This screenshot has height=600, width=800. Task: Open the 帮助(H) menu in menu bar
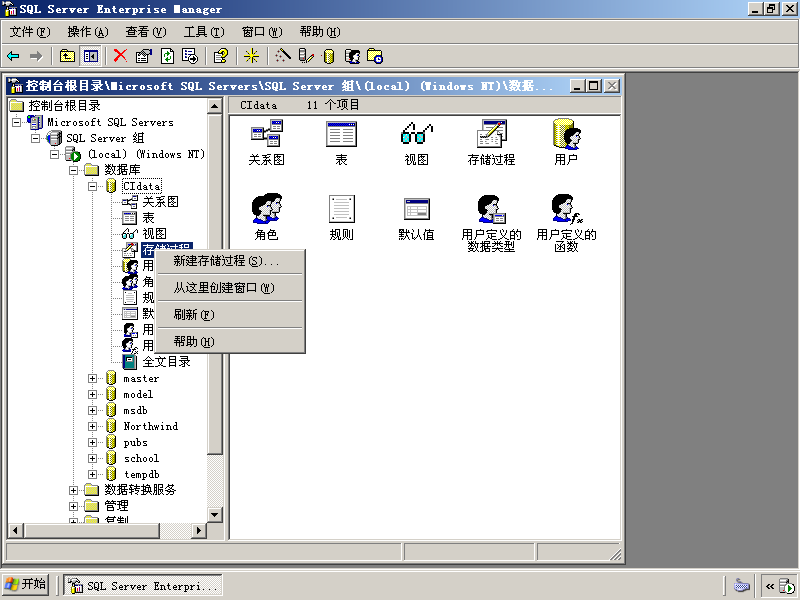coord(320,32)
